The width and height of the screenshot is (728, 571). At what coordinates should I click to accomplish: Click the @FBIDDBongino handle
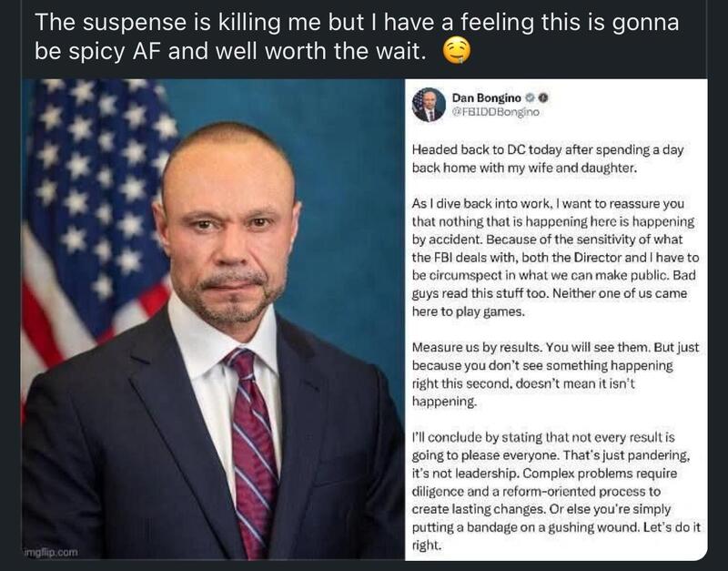[x=496, y=111]
